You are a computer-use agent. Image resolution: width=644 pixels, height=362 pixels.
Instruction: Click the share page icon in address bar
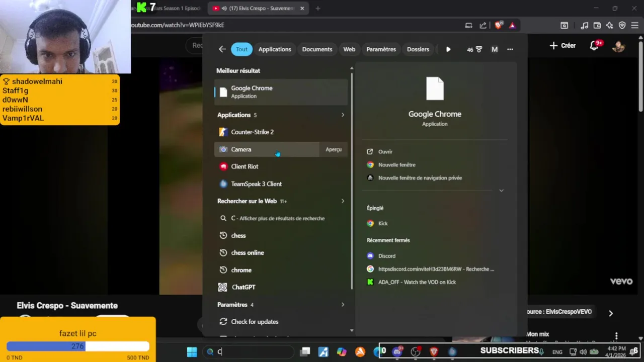483,25
